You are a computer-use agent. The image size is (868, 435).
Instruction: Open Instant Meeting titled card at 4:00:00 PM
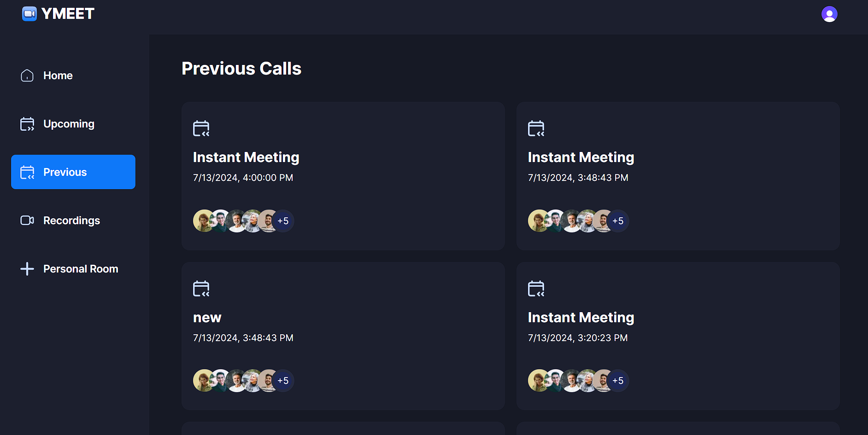(x=343, y=176)
